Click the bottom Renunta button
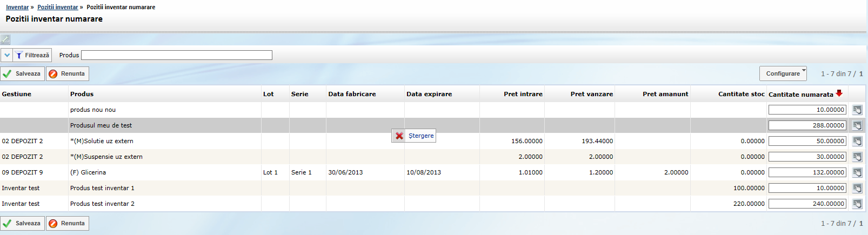Image resolution: width=868 pixels, height=235 pixels. click(68, 223)
